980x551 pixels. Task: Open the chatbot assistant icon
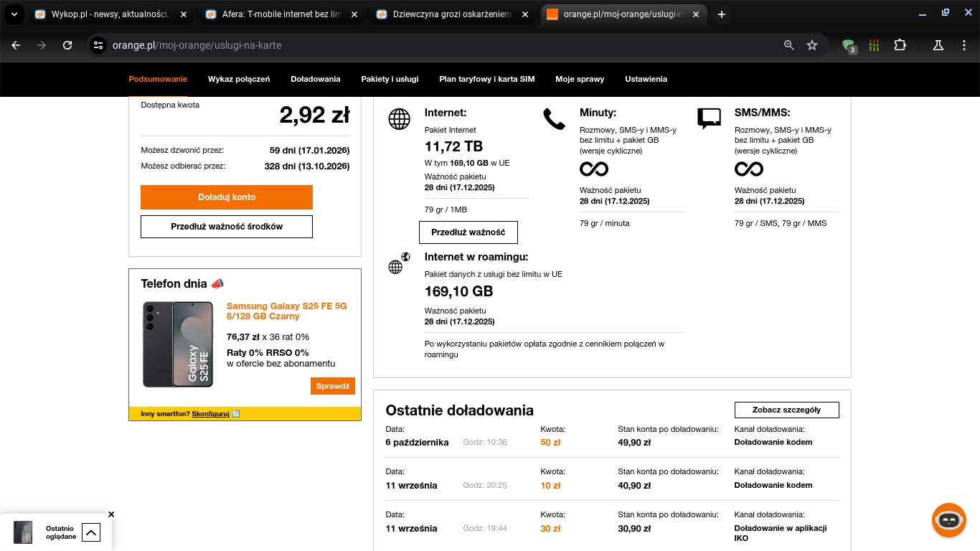tap(948, 520)
